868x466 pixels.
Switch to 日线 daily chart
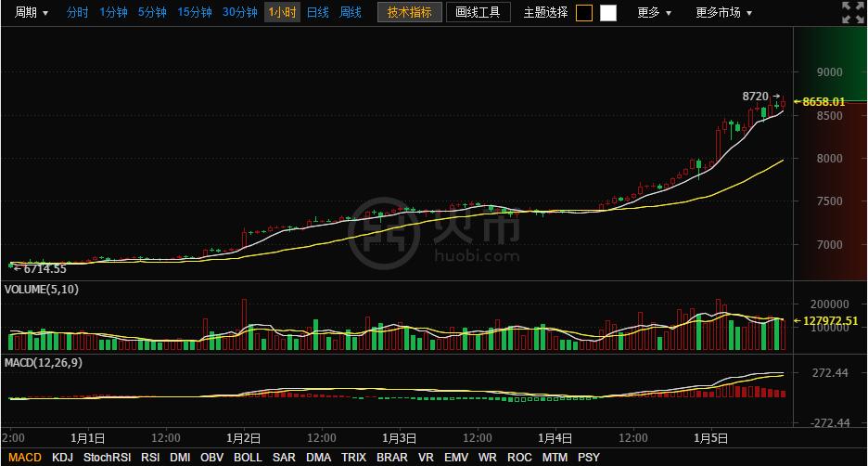(x=318, y=12)
